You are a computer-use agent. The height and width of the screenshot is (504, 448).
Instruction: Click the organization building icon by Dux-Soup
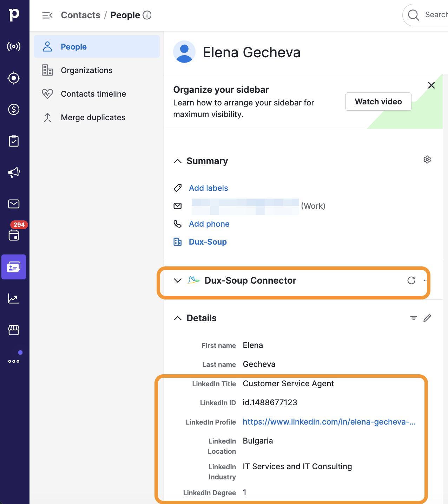[178, 242]
